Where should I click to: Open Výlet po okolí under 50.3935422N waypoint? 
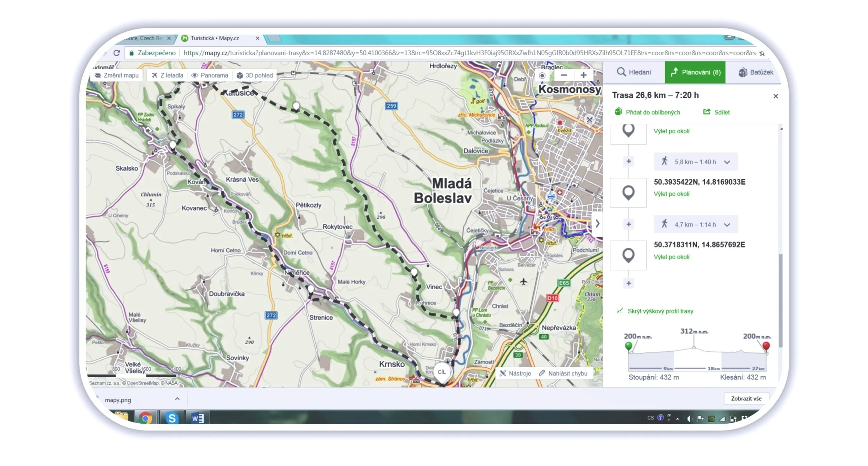pyautogui.click(x=671, y=194)
